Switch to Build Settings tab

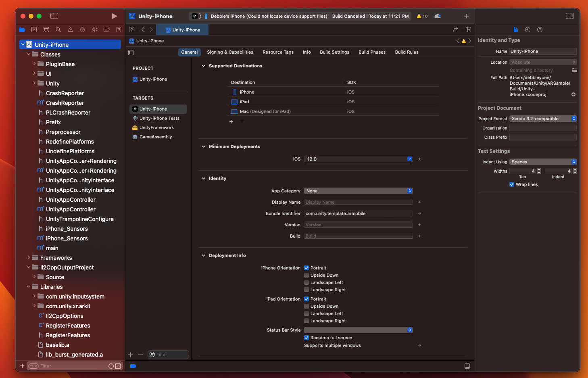pyautogui.click(x=335, y=52)
